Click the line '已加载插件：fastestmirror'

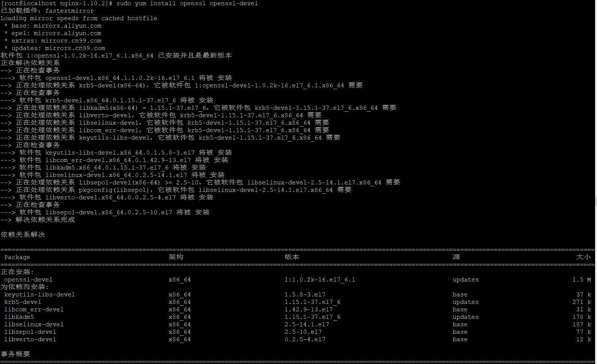[x=47, y=11]
